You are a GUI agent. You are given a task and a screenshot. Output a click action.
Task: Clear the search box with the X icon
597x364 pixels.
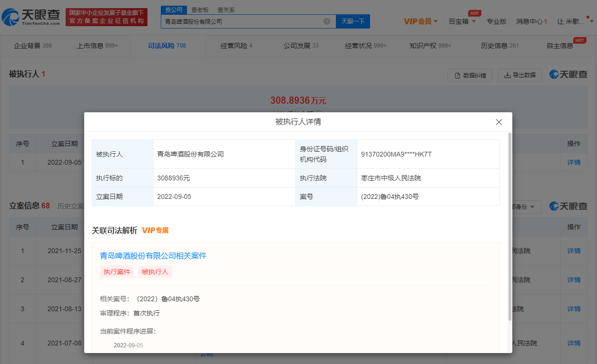[327, 21]
